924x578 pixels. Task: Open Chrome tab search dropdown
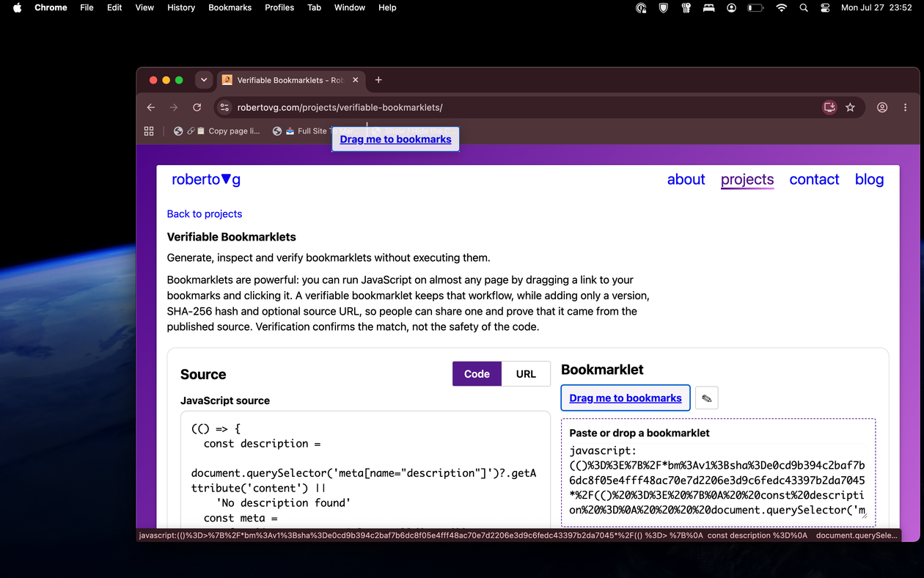(x=204, y=80)
